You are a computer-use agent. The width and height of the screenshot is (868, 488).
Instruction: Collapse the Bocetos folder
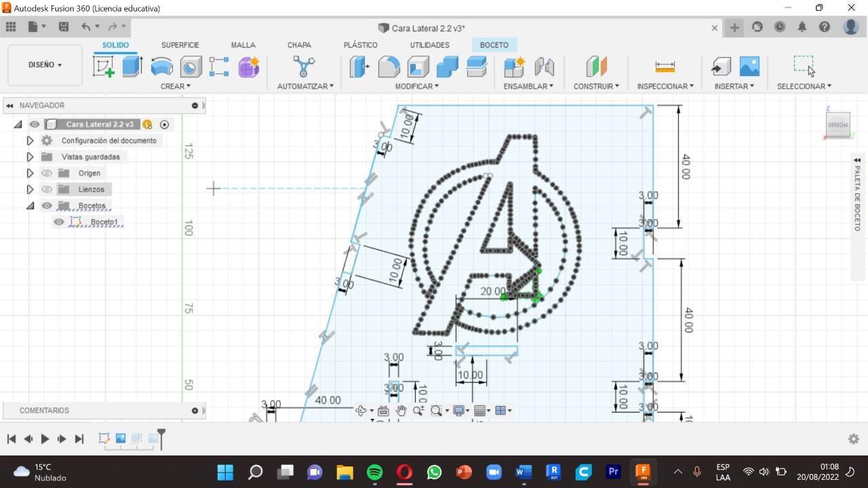30,206
